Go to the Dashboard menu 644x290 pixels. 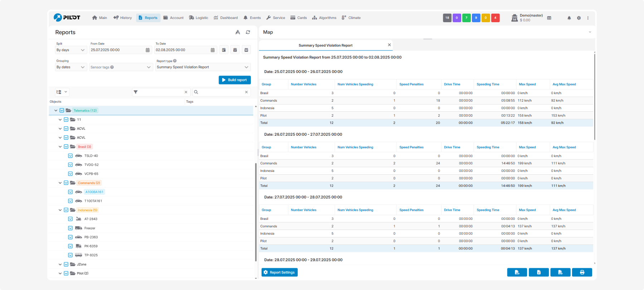coord(226,18)
